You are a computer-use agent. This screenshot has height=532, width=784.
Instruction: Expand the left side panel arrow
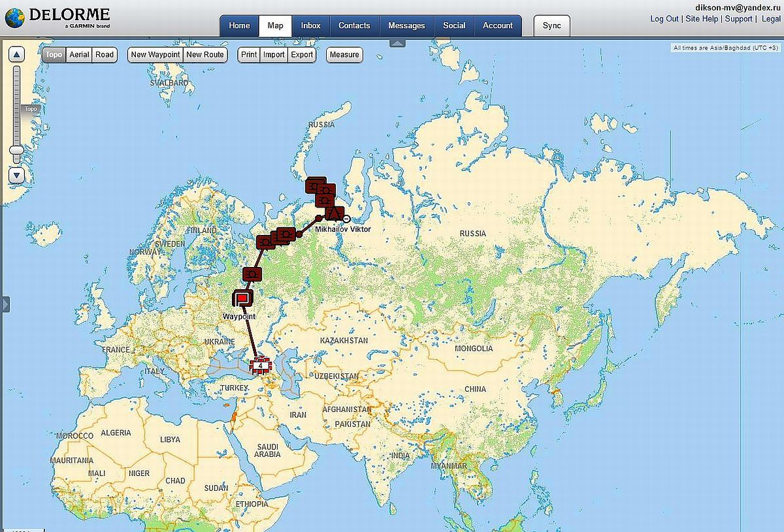pos(6,304)
